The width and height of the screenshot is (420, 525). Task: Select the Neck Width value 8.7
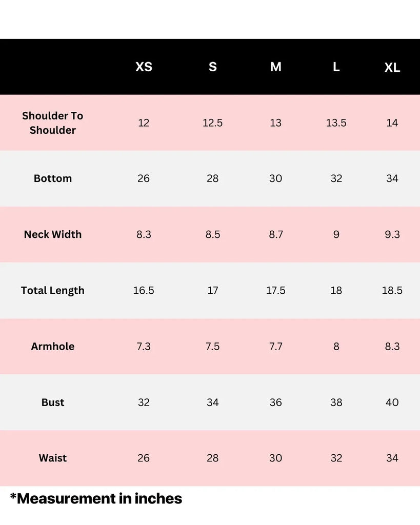tap(276, 234)
